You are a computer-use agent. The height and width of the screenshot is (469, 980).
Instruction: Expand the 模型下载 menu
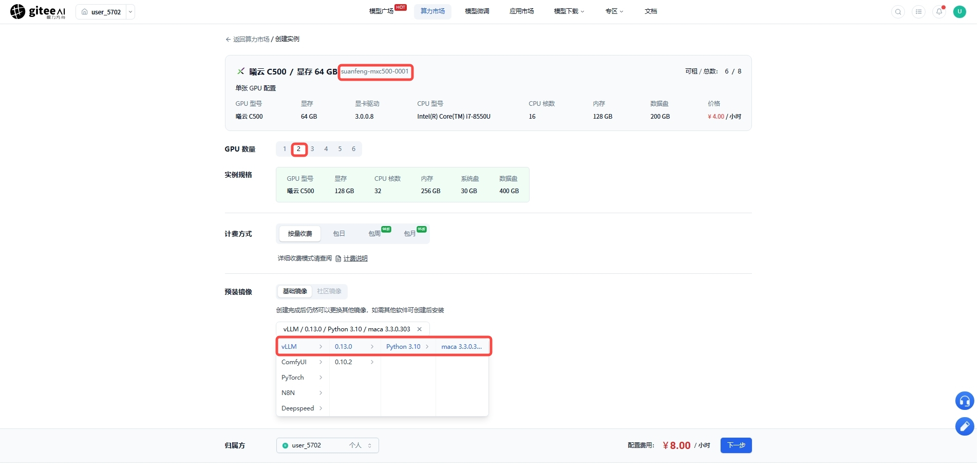569,11
